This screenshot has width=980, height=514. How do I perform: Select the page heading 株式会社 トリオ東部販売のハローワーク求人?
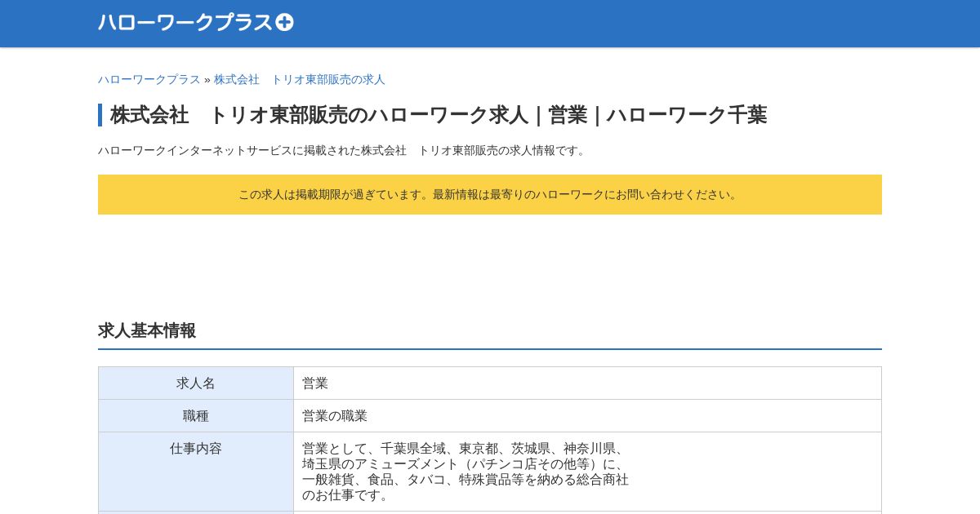pyautogui.click(x=439, y=115)
